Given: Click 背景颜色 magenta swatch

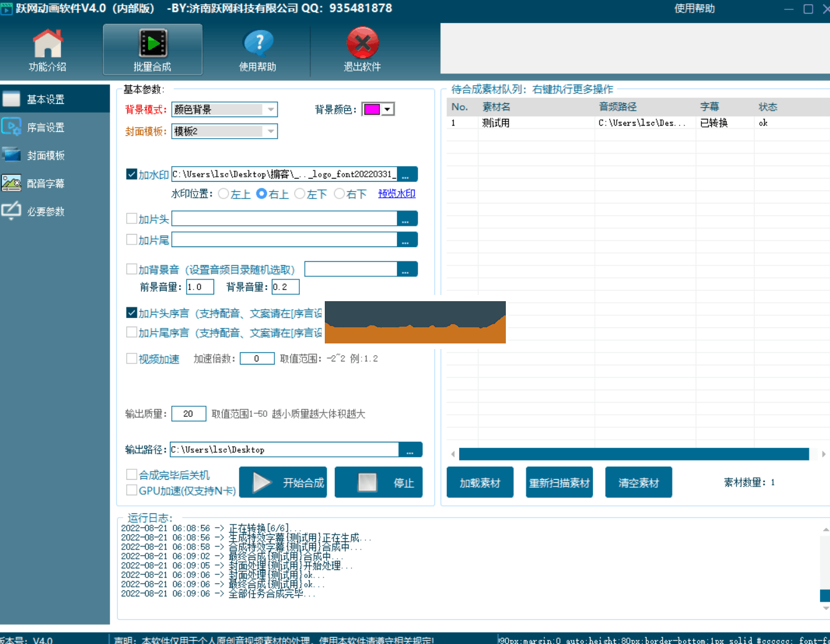Looking at the screenshot, I should pyautogui.click(x=371, y=110).
